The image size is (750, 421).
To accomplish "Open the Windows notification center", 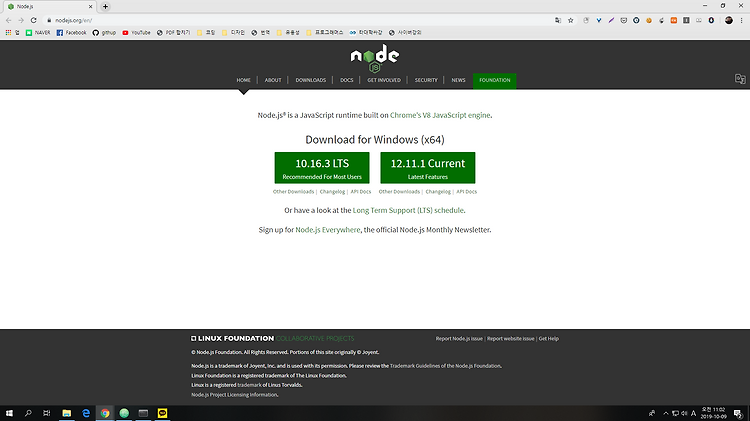I will [x=738, y=413].
